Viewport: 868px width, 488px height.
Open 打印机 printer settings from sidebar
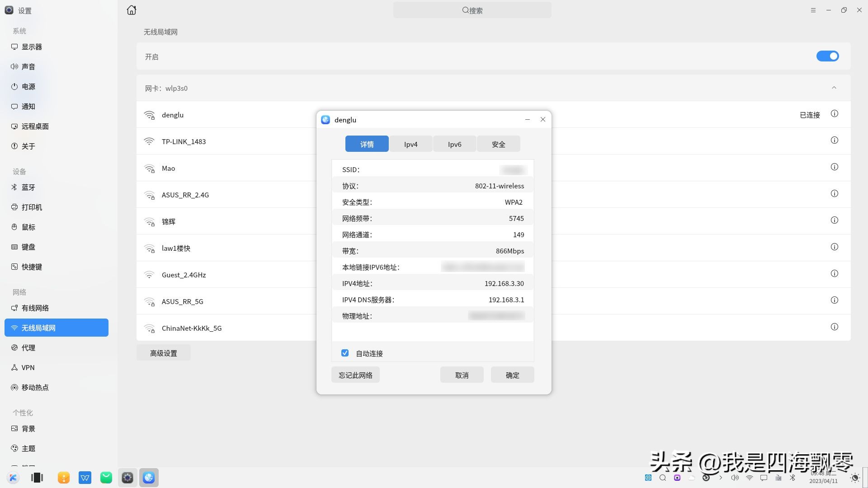tap(30, 207)
